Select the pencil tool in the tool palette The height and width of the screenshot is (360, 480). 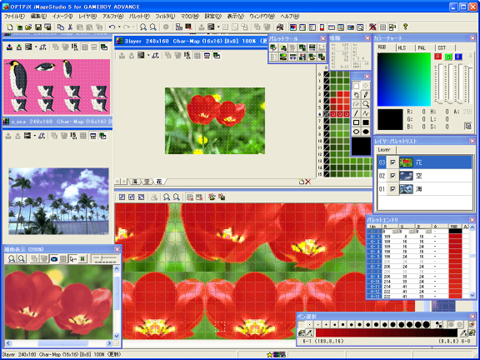click(366, 95)
